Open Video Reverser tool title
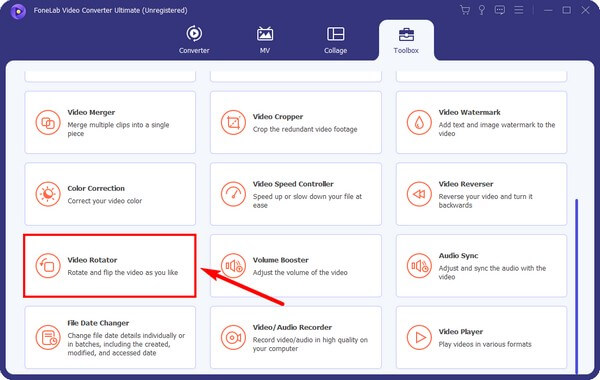Image resolution: width=600 pixels, height=380 pixels. click(x=466, y=184)
